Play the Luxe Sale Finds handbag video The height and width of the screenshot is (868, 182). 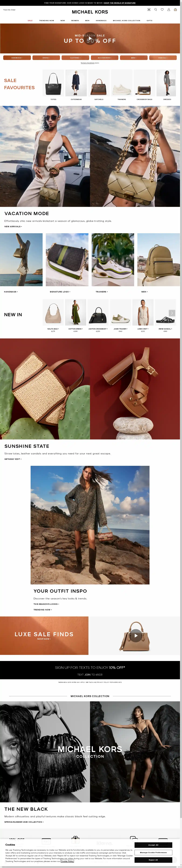click(136, 636)
